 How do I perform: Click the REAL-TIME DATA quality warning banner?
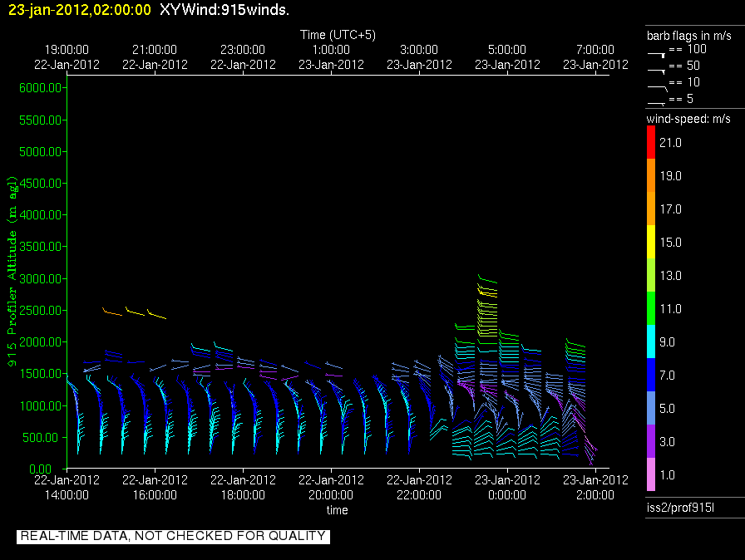point(173,536)
